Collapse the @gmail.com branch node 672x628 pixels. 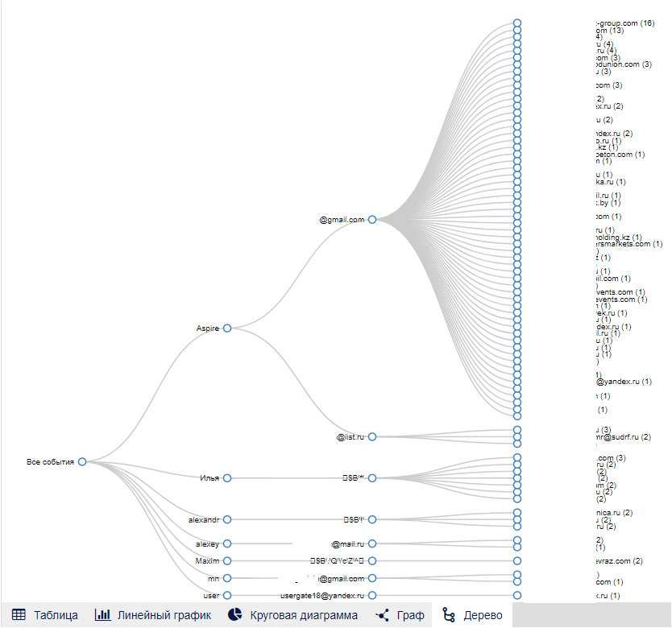[372, 219]
